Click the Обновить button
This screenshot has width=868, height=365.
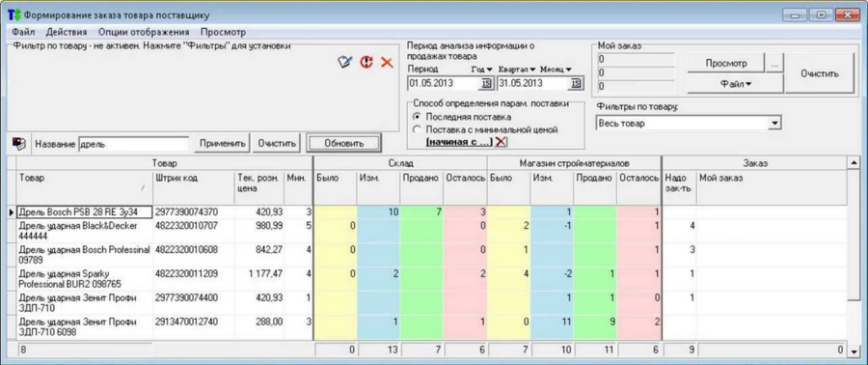coord(343,144)
